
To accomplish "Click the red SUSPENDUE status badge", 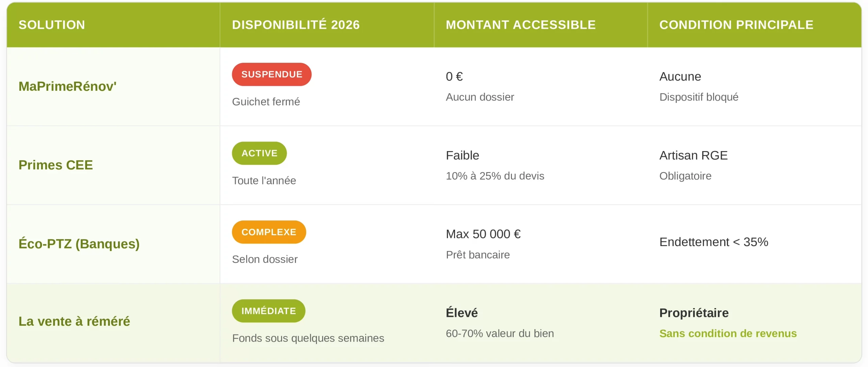I will tap(272, 75).
